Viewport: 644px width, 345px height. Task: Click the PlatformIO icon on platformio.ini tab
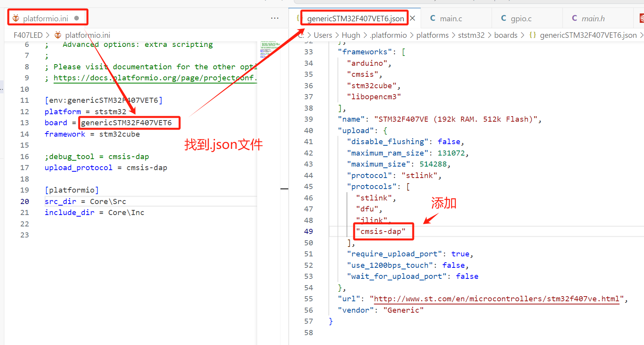pos(16,18)
